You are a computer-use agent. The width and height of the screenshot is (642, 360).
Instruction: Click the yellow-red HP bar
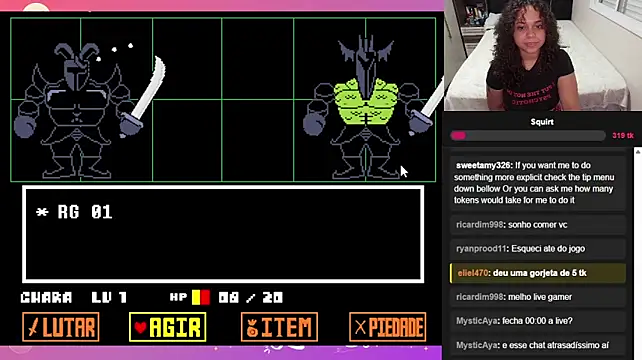coord(201,297)
